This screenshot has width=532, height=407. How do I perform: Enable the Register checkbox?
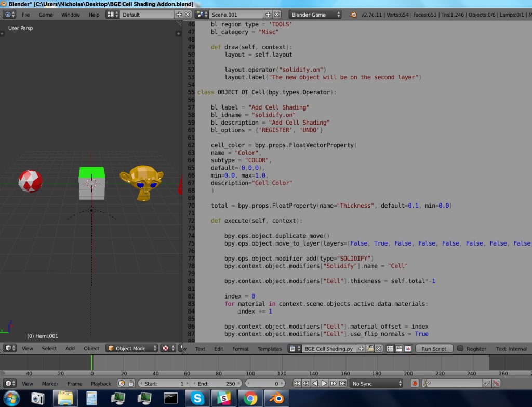(x=460, y=348)
